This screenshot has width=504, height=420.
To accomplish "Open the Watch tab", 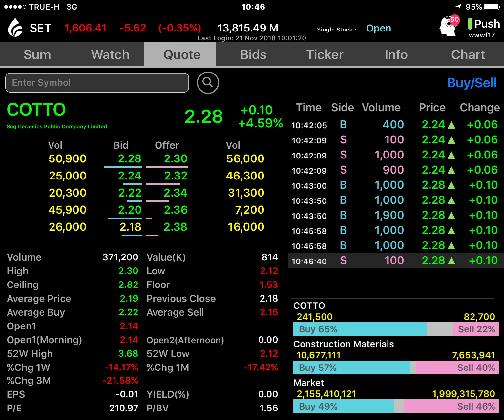I will (110, 54).
